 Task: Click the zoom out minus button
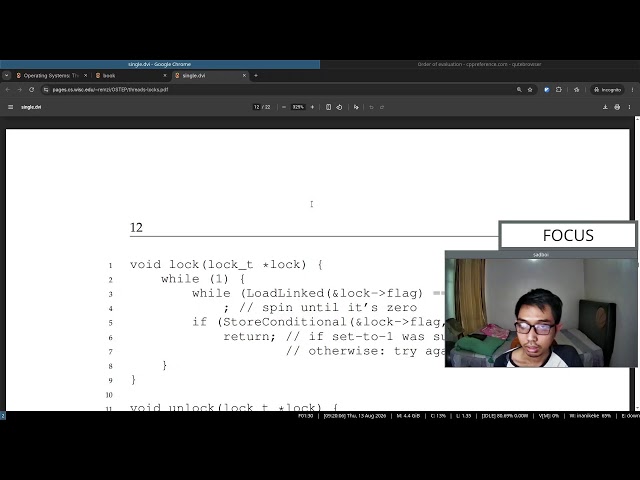pyautogui.click(x=284, y=107)
